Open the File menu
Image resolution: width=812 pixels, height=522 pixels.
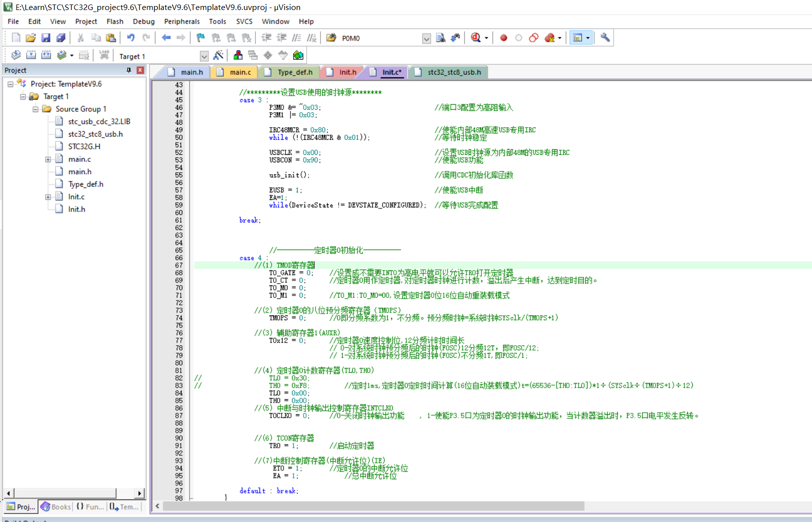pyautogui.click(x=13, y=22)
